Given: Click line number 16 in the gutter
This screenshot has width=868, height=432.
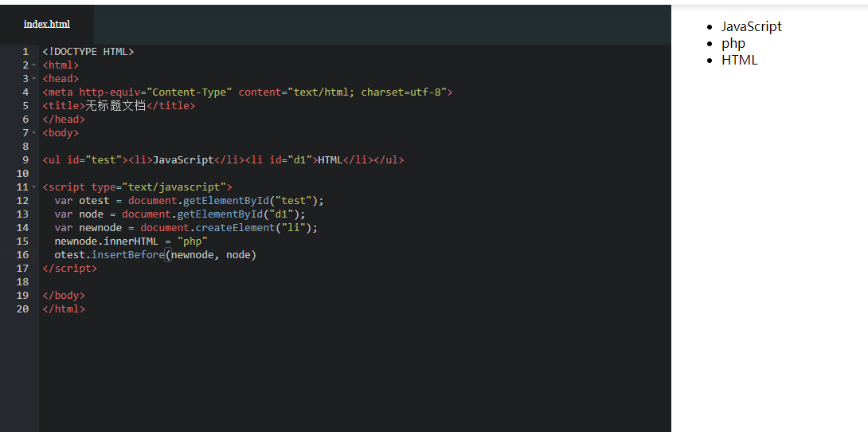Looking at the screenshot, I should 23,255.
